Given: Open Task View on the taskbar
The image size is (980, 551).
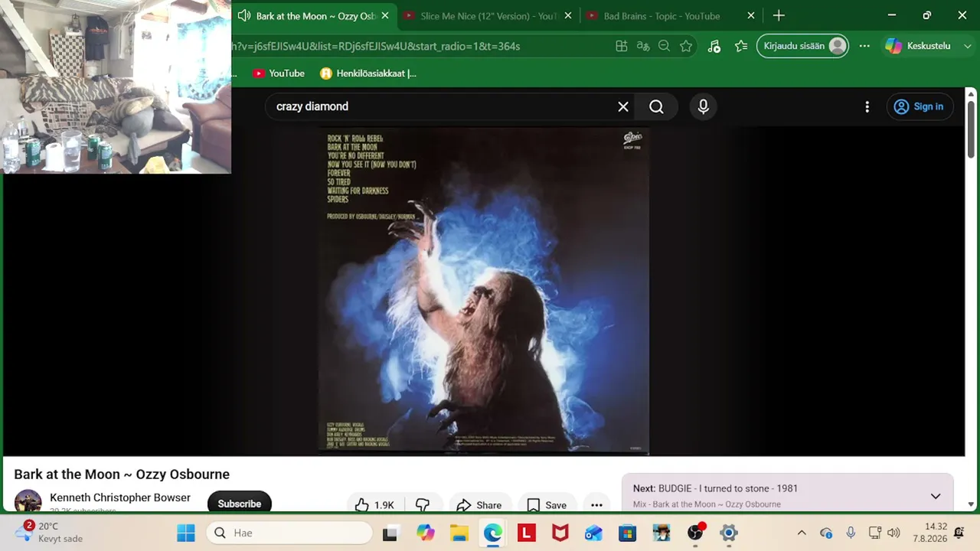Looking at the screenshot, I should pyautogui.click(x=390, y=533).
